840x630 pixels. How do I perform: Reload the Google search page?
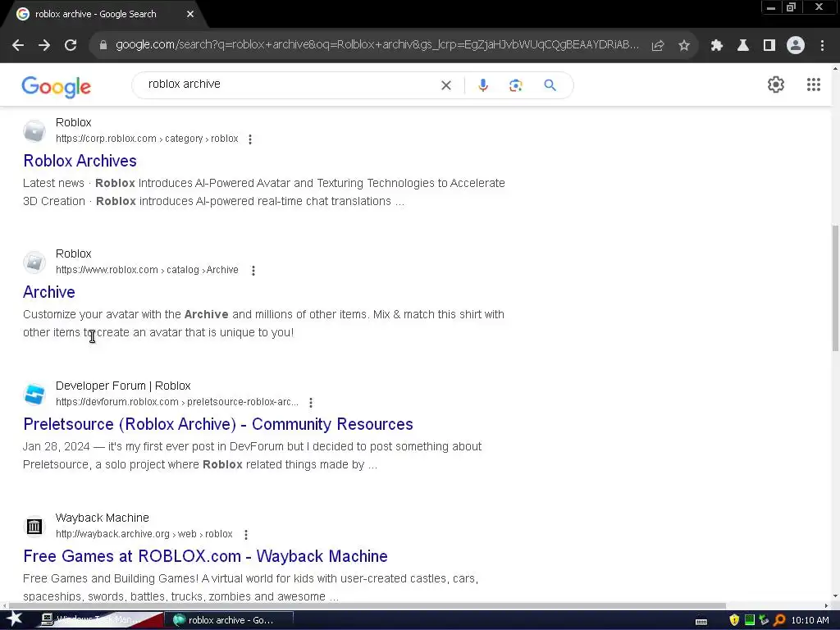tap(71, 46)
